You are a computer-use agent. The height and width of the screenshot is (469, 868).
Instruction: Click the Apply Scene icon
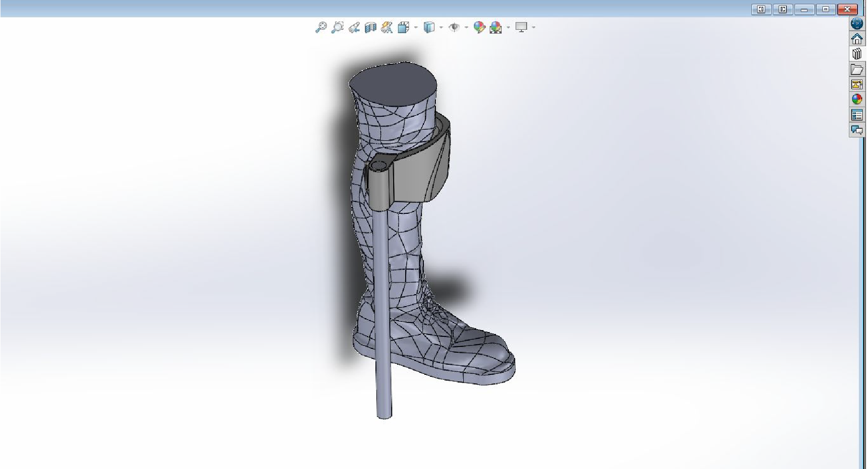click(x=495, y=27)
